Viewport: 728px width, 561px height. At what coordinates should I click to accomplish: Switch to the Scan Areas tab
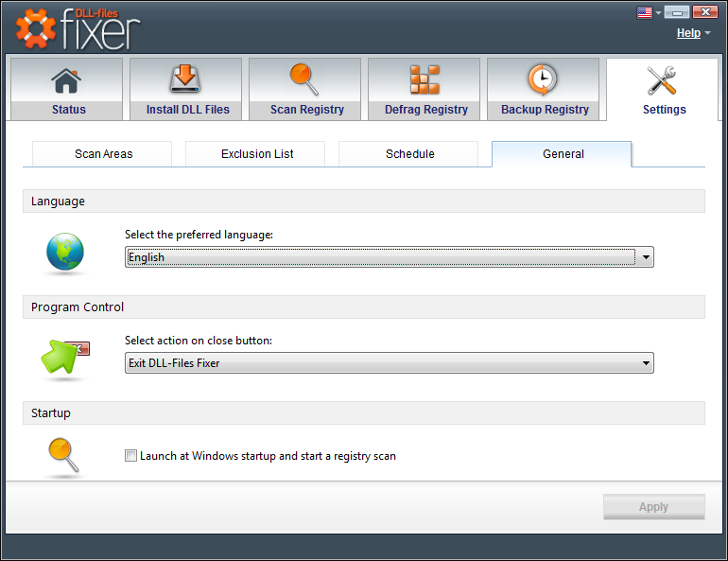[102, 153]
